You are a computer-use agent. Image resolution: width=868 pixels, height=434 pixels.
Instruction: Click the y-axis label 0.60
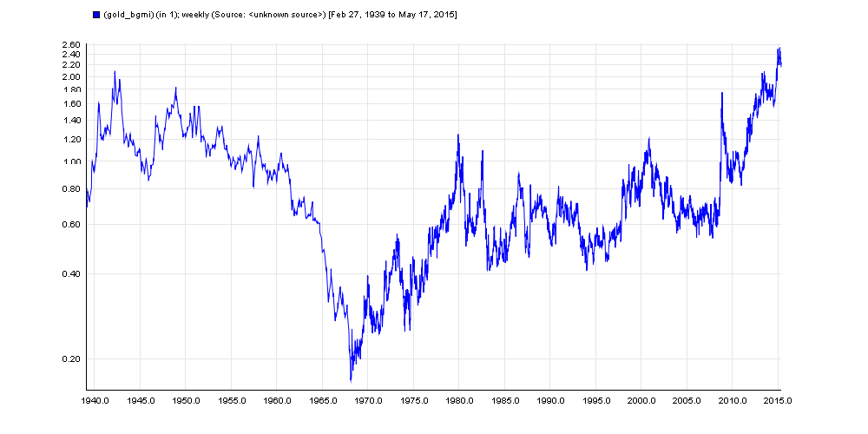73,224
